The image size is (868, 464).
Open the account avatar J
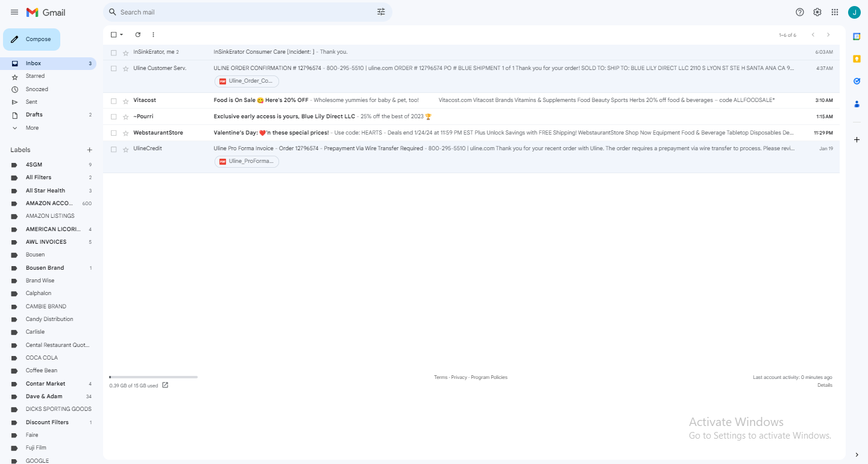pyautogui.click(x=854, y=12)
